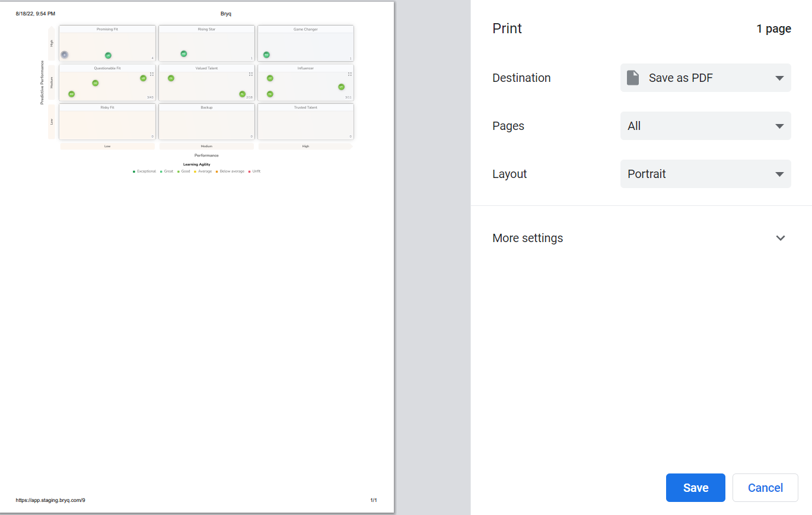This screenshot has height=515, width=812.
Task: Click the app.staging.bryq.com footer URL
Action: click(x=50, y=500)
